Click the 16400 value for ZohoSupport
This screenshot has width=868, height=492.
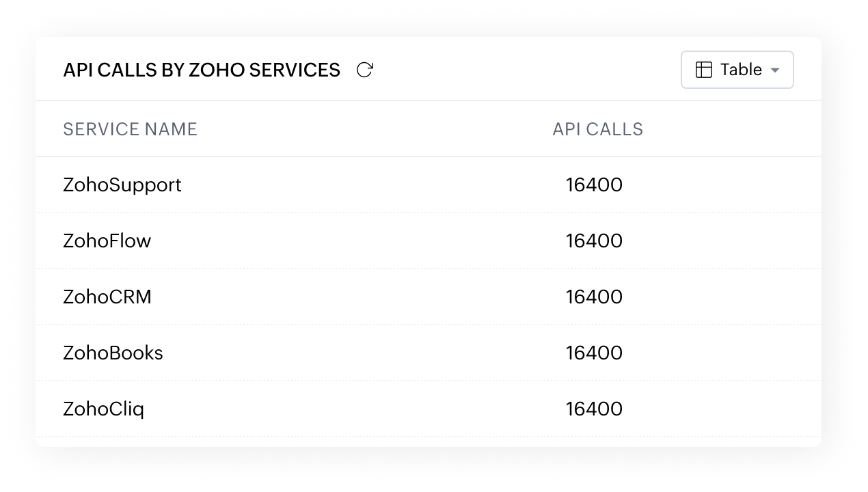(594, 185)
